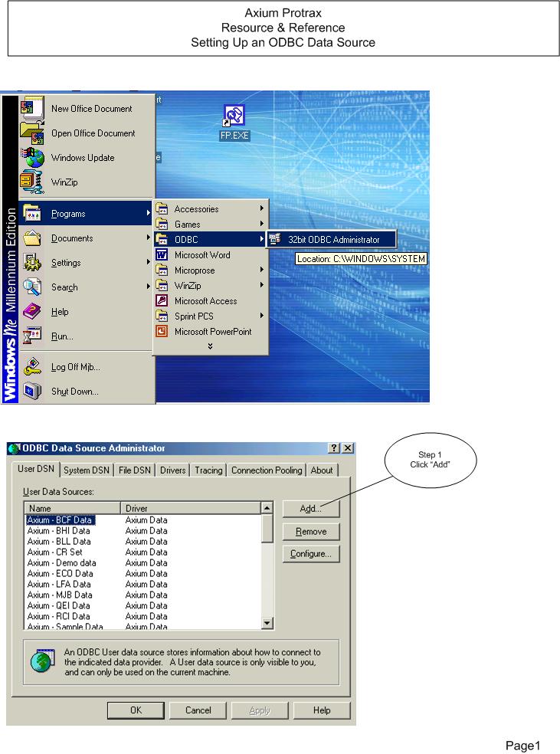The width and height of the screenshot is (560, 754).
Task: Click the WinZip icon in Start menu
Action: (x=32, y=182)
